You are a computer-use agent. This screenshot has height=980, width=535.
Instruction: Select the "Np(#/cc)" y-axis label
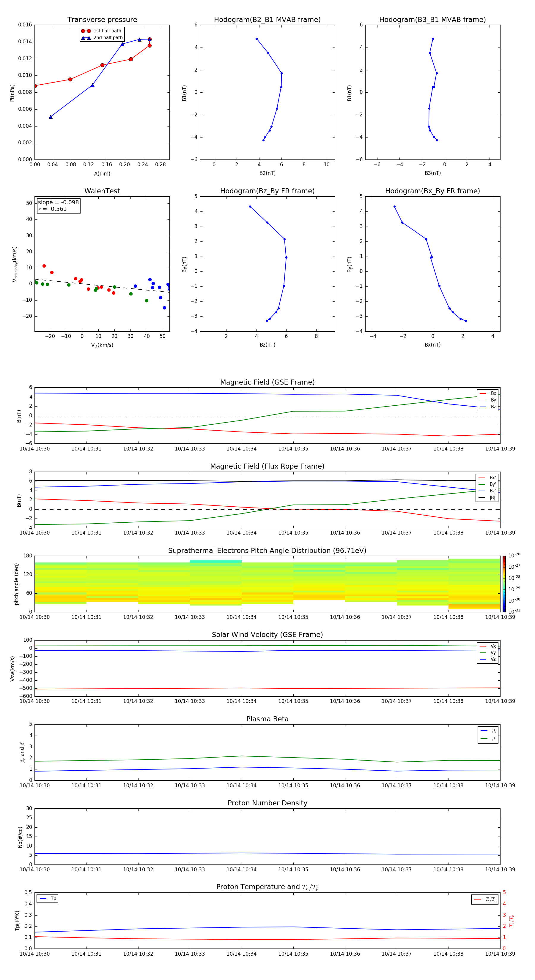click(x=20, y=837)
